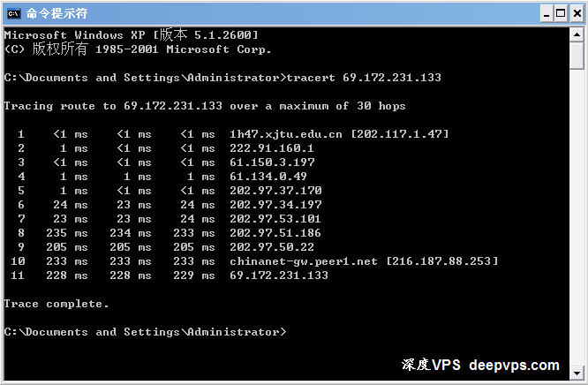588x385 pixels.
Task: Click the scrollbar up arrow
Action: pyautogui.click(x=577, y=35)
